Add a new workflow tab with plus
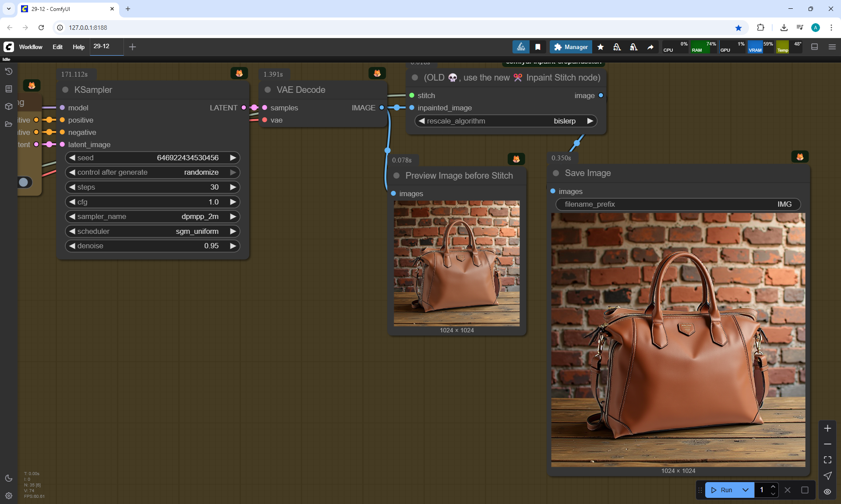 (132, 47)
